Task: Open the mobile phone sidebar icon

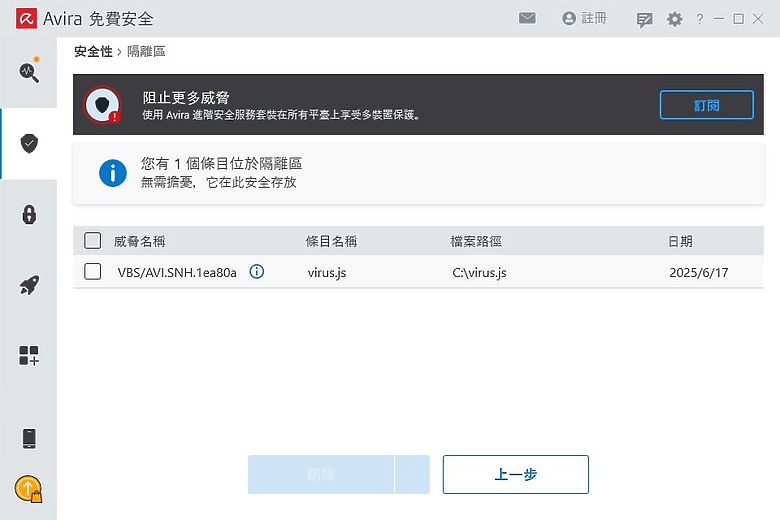Action: point(29,438)
